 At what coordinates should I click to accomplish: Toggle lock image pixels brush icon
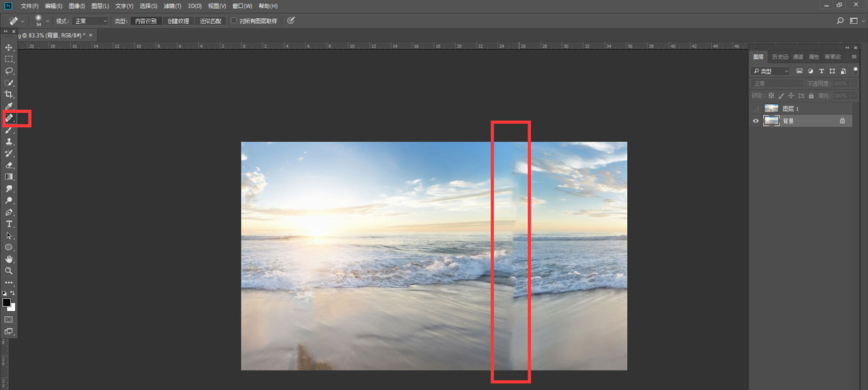(x=781, y=96)
